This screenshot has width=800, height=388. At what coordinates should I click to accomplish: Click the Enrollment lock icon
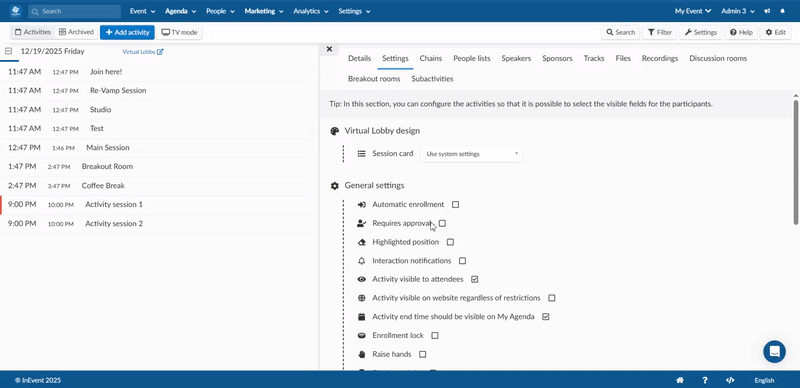(x=362, y=335)
